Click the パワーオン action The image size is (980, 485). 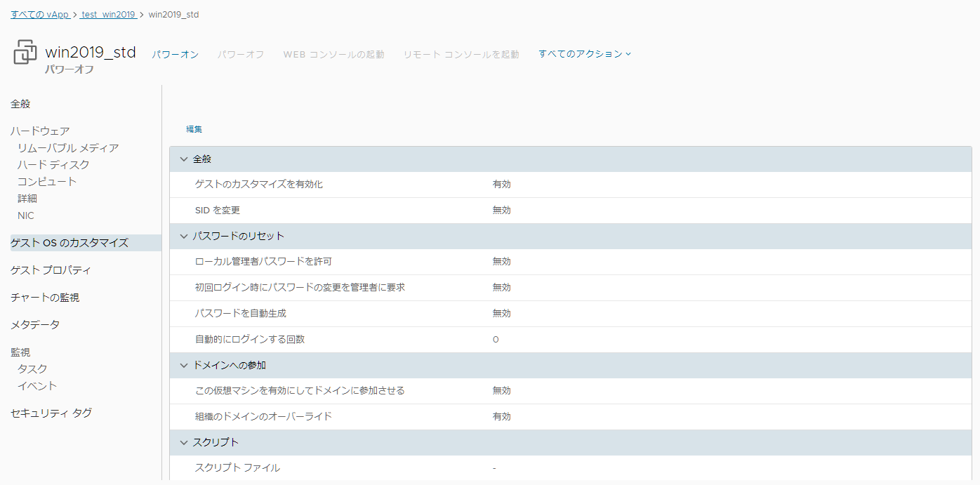coord(176,54)
